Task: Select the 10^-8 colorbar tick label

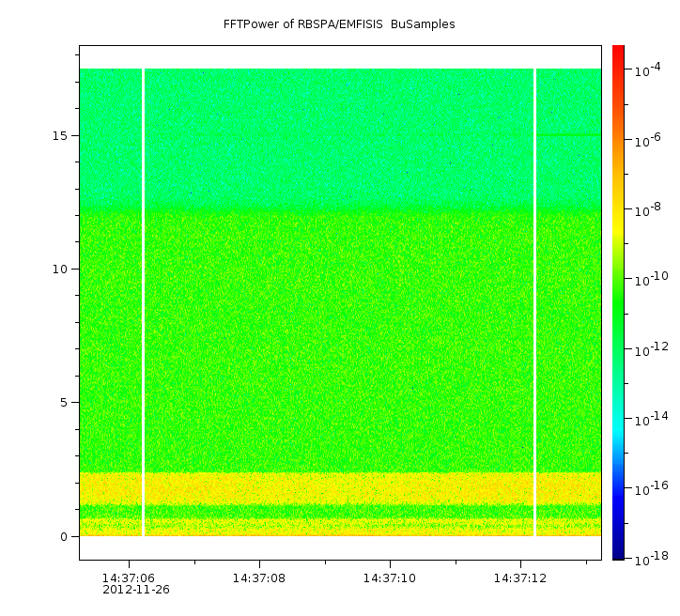Action: (x=649, y=210)
